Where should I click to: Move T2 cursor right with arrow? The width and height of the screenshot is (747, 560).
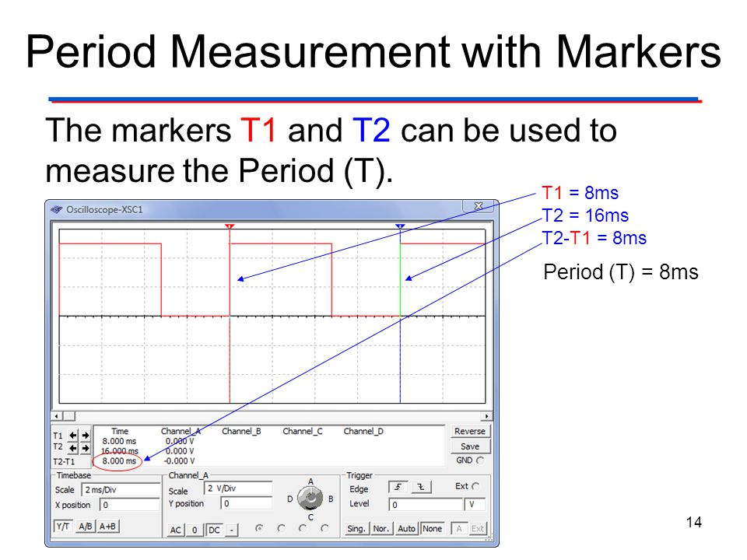click(86, 448)
